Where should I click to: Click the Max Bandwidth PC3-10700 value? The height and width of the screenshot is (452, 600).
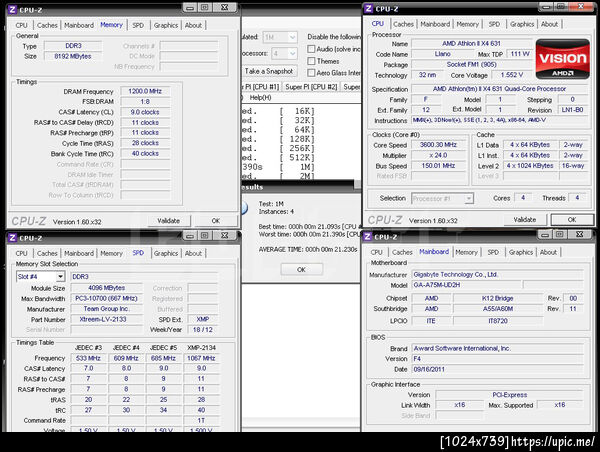coord(106,298)
